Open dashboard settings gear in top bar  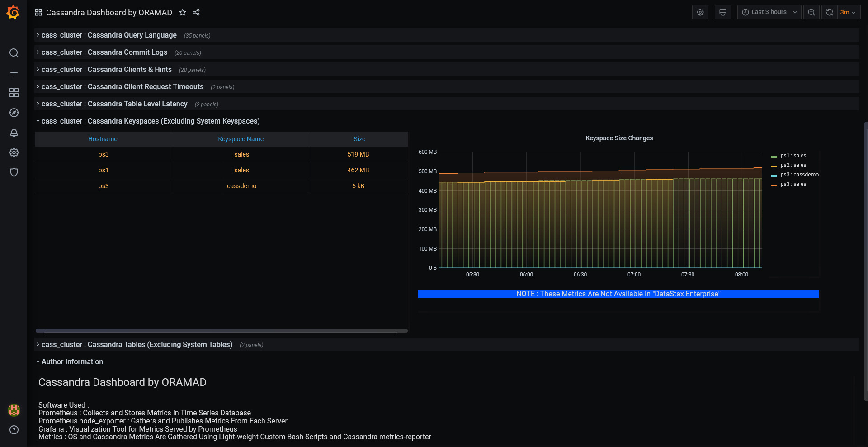coord(700,12)
